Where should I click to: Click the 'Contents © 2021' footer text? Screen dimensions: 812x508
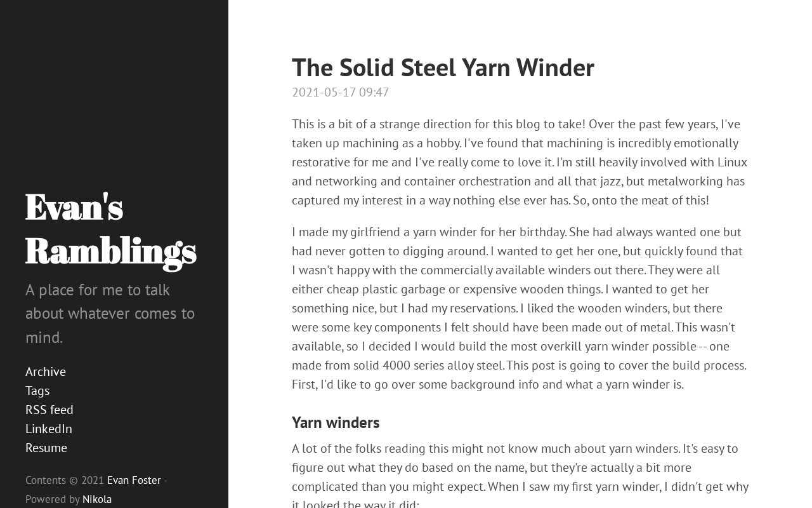(65, 480)
